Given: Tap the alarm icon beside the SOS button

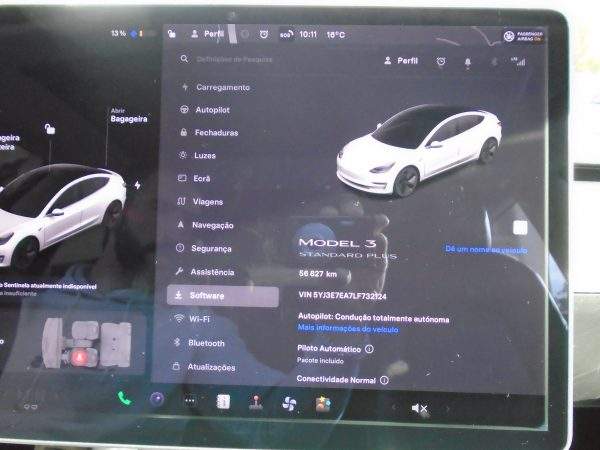Looking at the screenshot, I should coord(264,34).
